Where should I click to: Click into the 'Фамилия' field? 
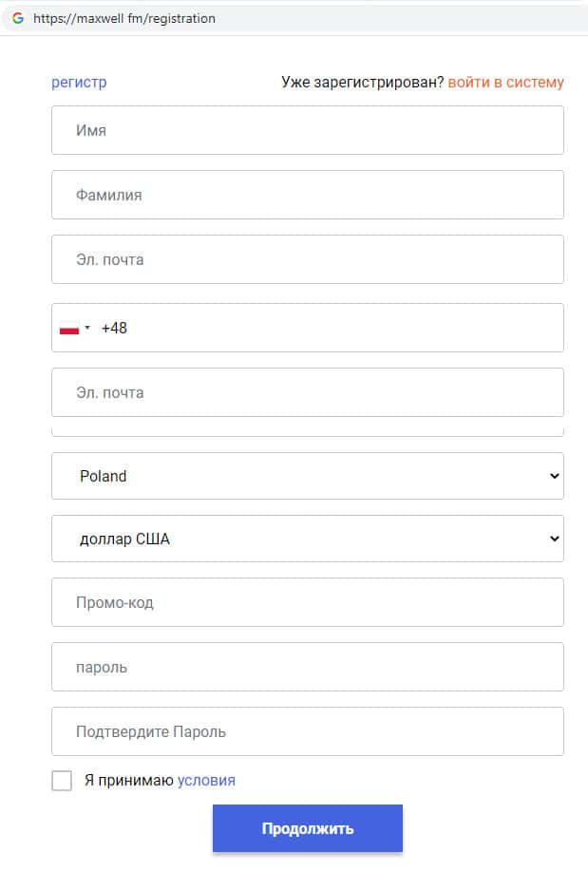pos(307,195)
